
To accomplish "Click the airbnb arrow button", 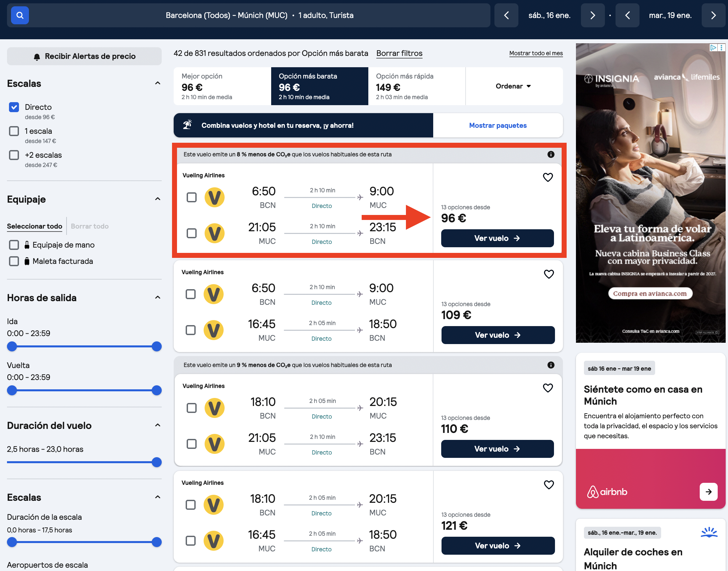I will tap(708, 492).
